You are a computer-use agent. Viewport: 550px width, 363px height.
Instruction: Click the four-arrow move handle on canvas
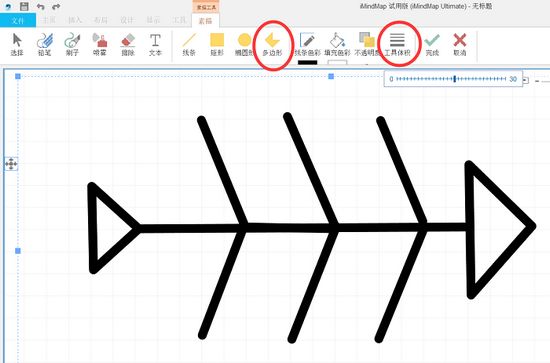click(x=11, y=164)
